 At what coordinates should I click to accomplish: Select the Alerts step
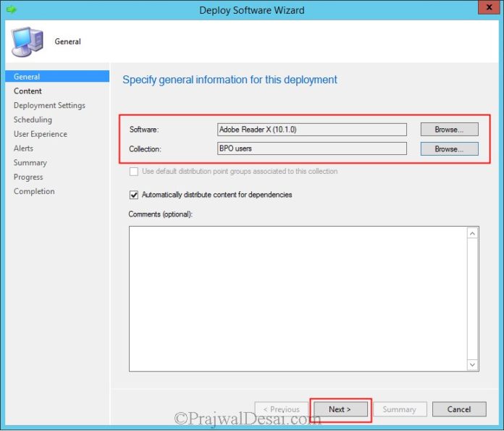[23, 148]
